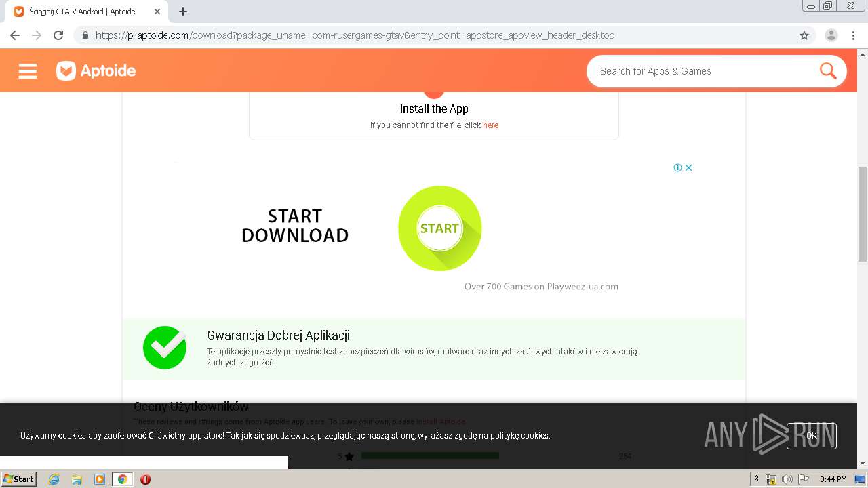The width and height of the screenshot is (868, 488).
Task: Open the Chrome profile avatar
Action: (831, 35)
